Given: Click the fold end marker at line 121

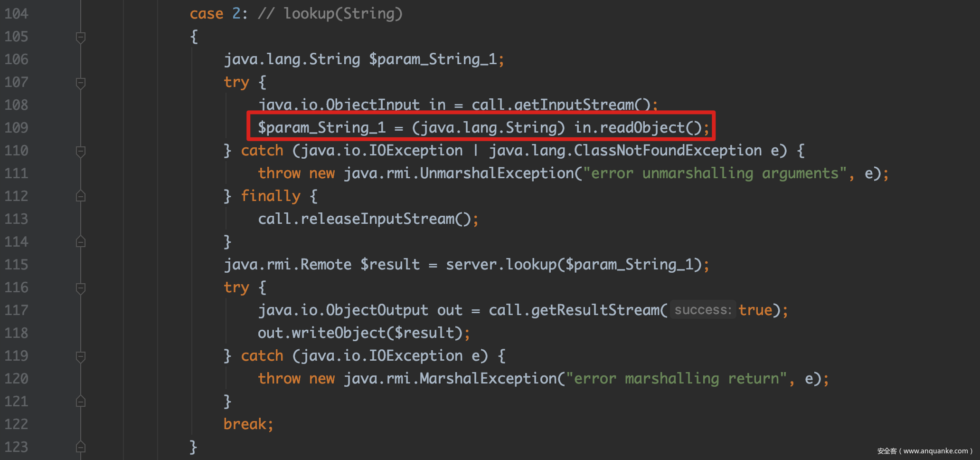Looking at the screenshot, I should click(x=81, y=402).
